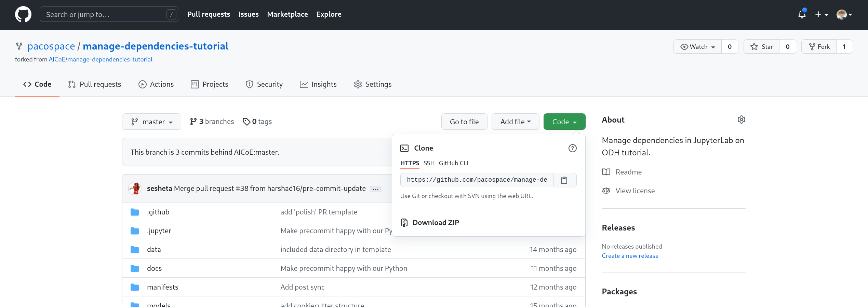
Task: View the 0 tags list
Action: click(x=257, y=122)
